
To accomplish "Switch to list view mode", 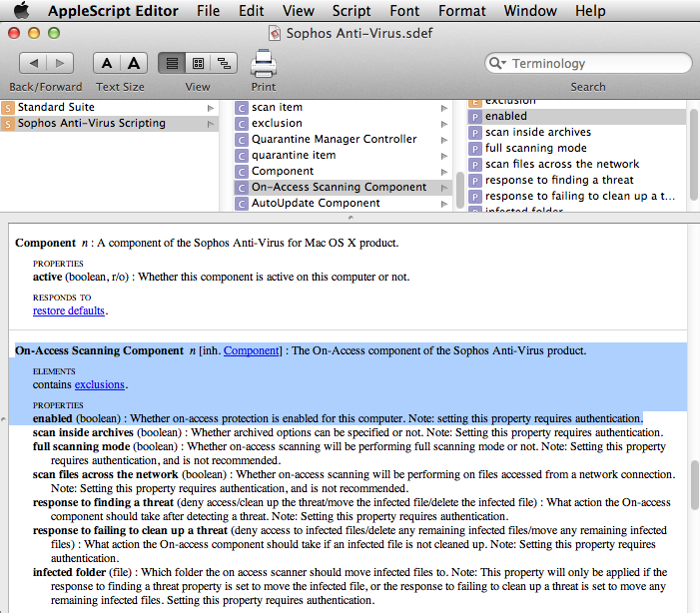I will click(172, 63).
